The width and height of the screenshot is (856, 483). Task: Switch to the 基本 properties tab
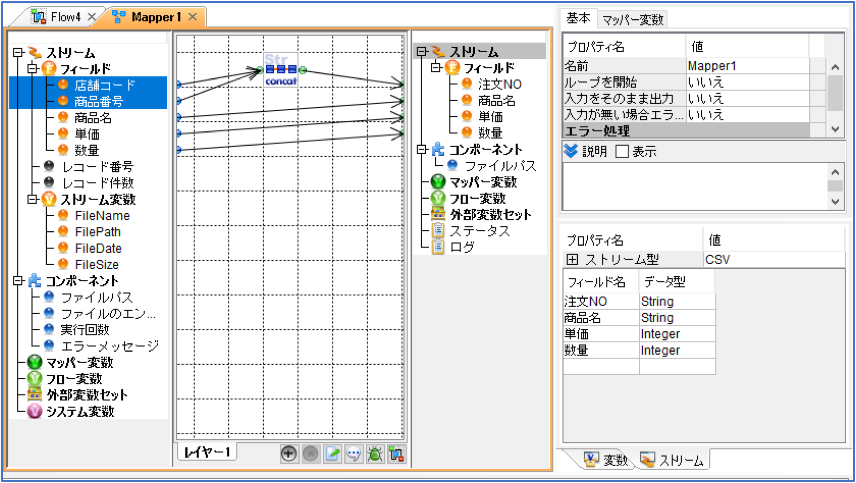pos(578,18)
